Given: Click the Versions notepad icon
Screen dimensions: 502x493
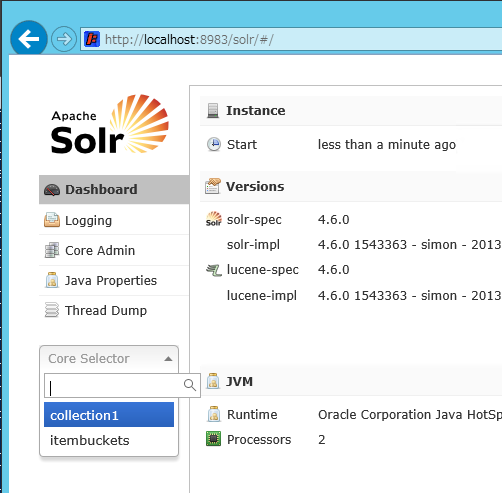Looking at the screenshot, I should click(x=213, y=186).
